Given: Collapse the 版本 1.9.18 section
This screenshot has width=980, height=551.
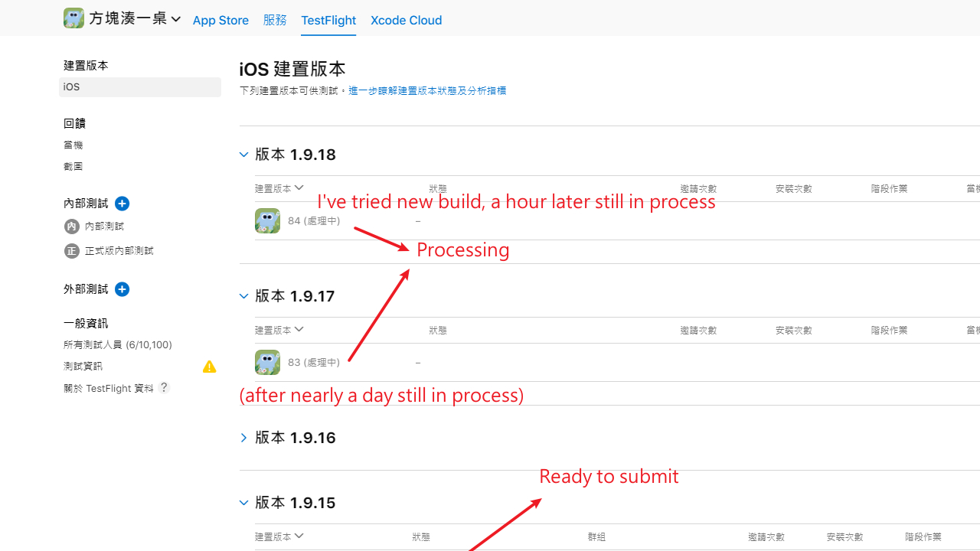Looking at the screenshot, I should (244, 155).
